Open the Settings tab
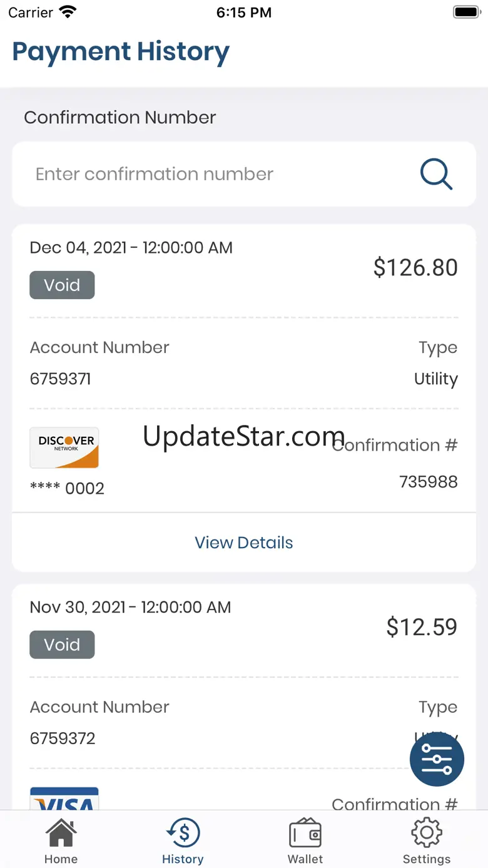This screenshot has width=488, height=868. 427,842
